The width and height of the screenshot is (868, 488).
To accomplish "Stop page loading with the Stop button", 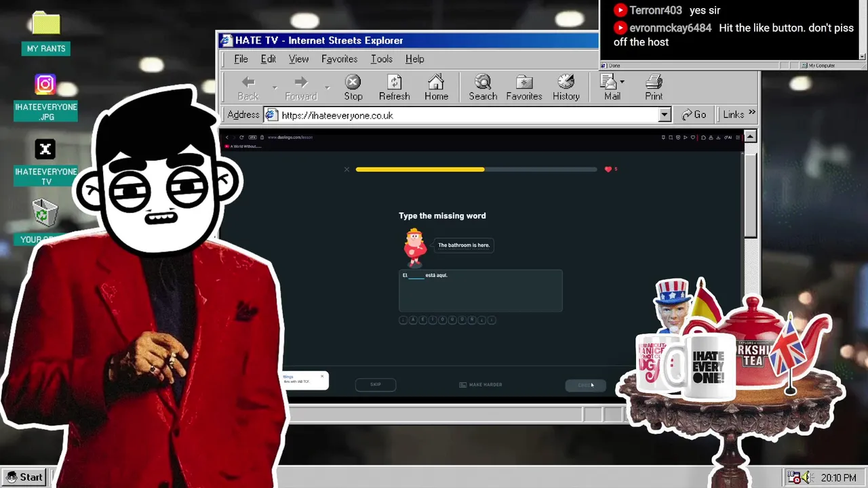I will (x=353, y=88).
